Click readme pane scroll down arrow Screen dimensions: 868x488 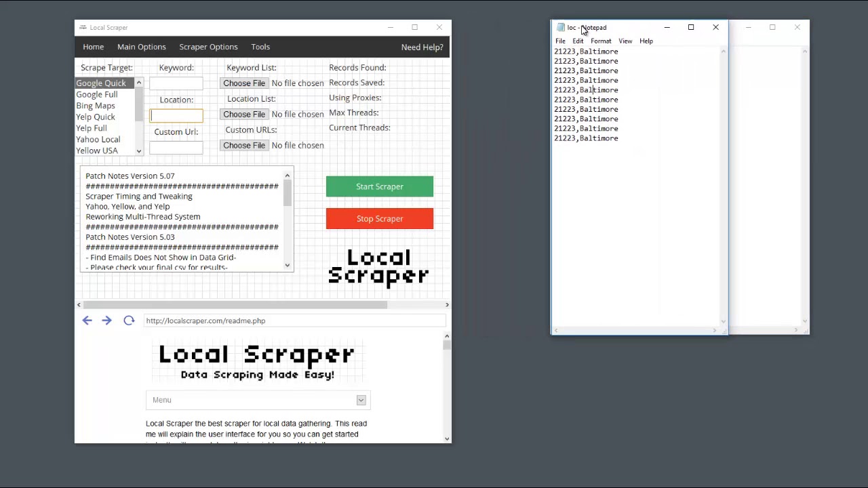click(447, 439)
